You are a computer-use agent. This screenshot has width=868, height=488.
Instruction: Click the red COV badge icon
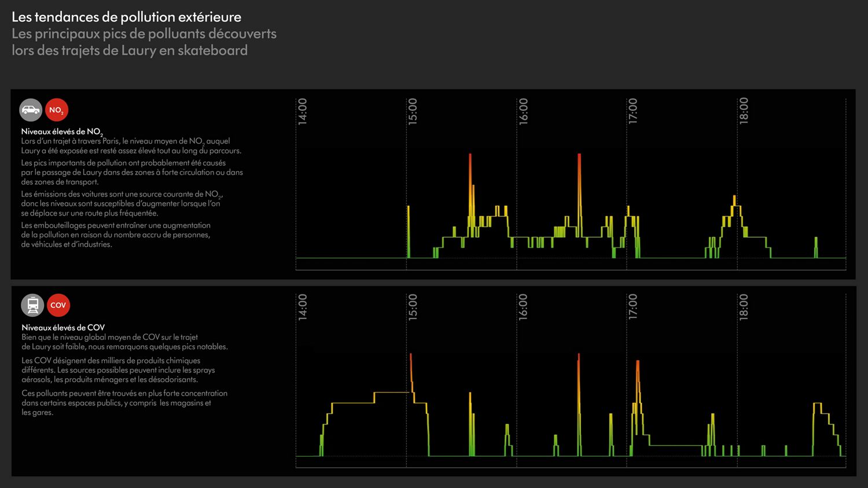(x=58, y=305)
